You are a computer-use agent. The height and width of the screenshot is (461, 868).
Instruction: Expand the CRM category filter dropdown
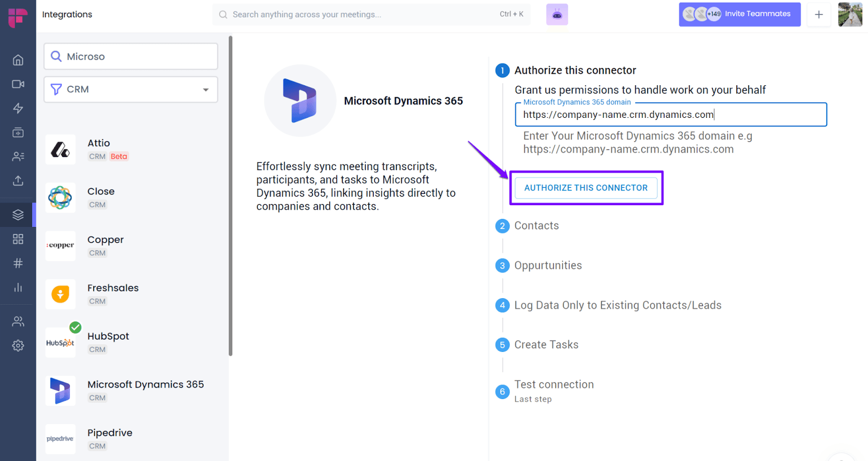(131, 90)
